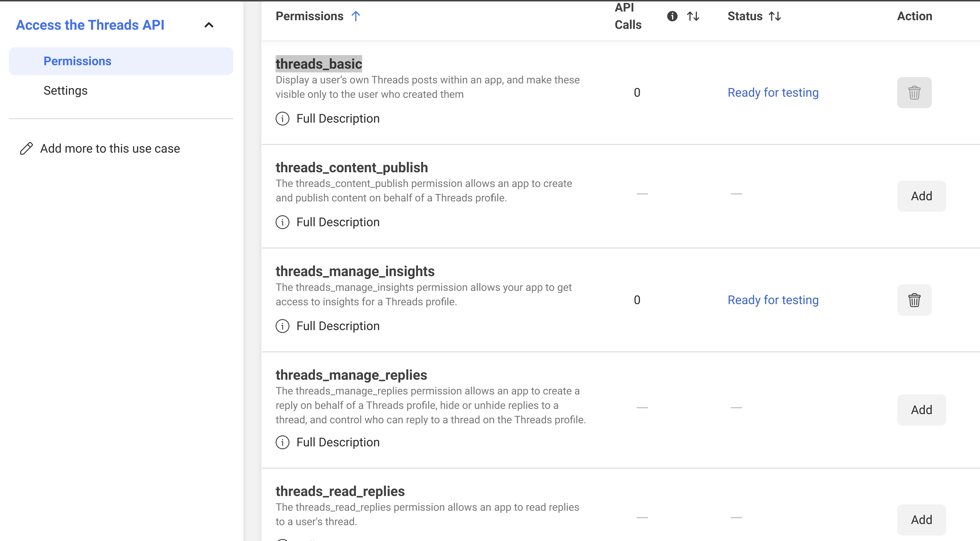This screenshot has width=980, height=541.
Task: Click the threads_manage_replies description text
Action: pos(431,405)
